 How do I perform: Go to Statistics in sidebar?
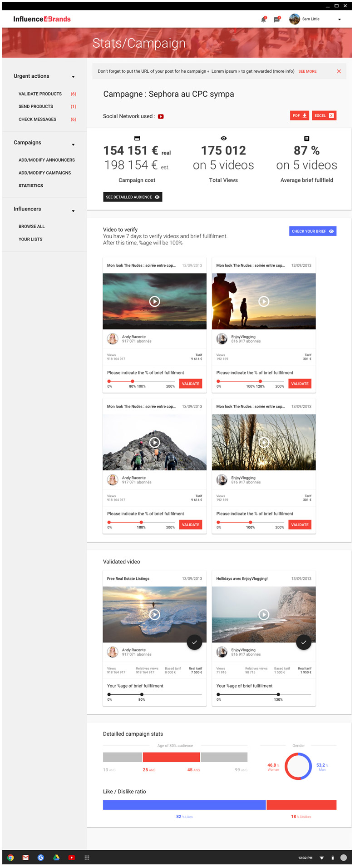coord(31,186)
